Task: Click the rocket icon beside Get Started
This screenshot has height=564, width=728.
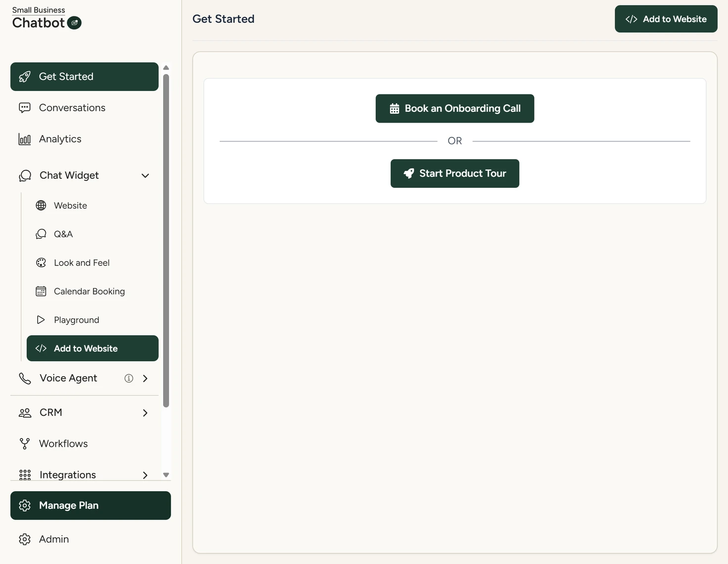Action: (25, 77)
